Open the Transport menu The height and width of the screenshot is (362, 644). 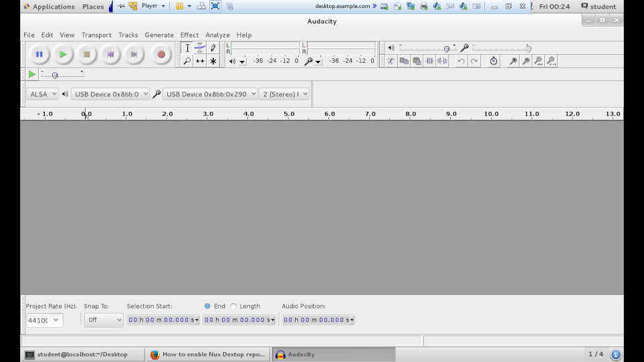pos(96,35)
